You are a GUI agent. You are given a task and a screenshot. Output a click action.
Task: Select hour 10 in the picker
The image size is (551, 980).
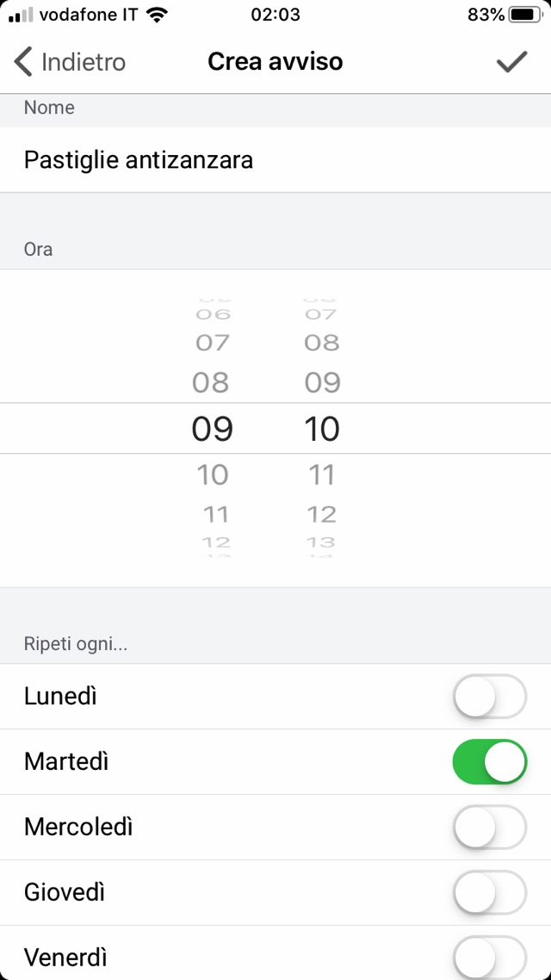(x=212, y=474)
